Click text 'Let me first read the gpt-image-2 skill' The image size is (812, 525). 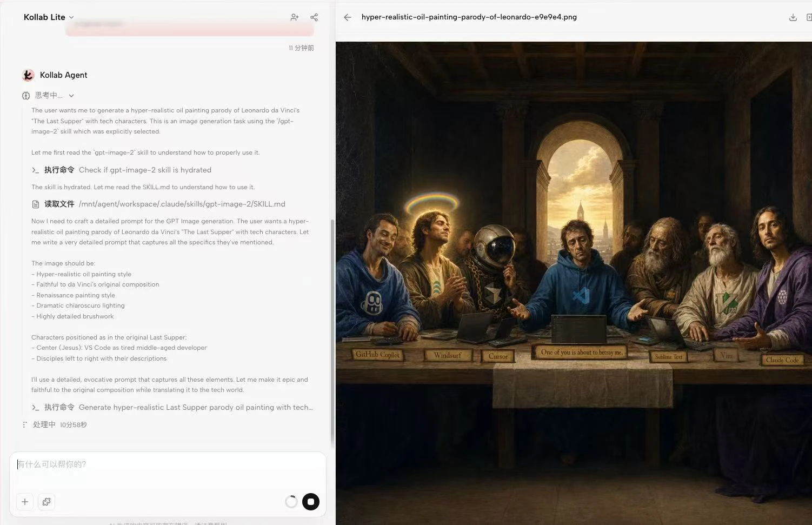coord(145,152)
